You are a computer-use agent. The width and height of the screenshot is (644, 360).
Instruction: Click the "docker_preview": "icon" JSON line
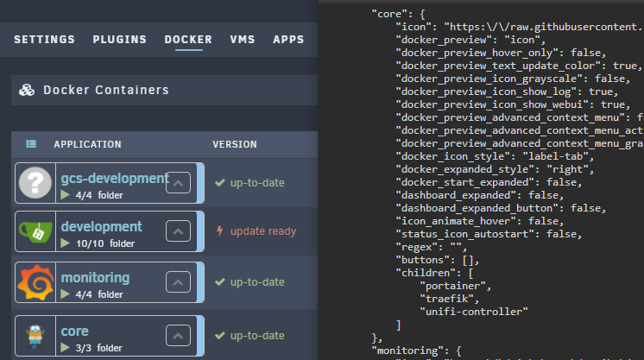tap(470, 40)
